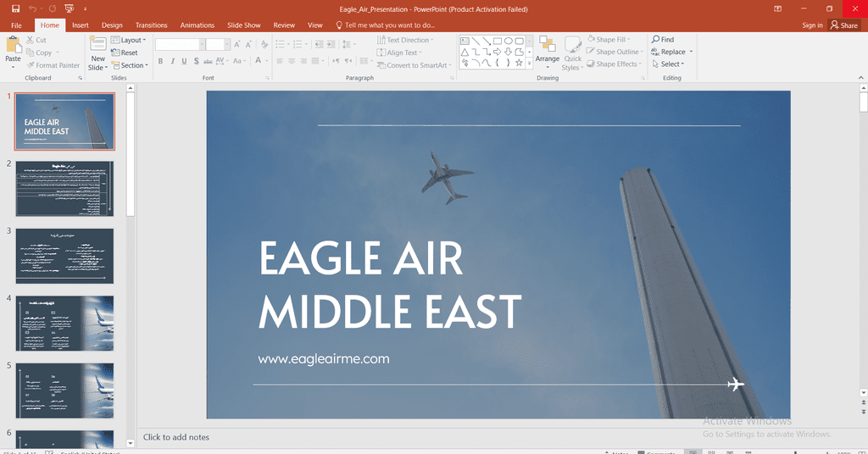Screen dimensions: 868x454
Task: Toggle Bold formatting
Action: (x=160, y=61)
